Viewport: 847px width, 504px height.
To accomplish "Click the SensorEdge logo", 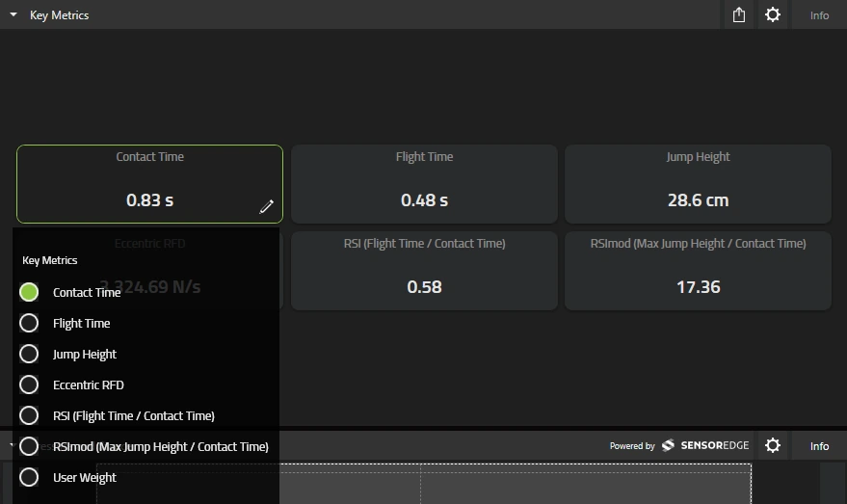I will point(705,445).
